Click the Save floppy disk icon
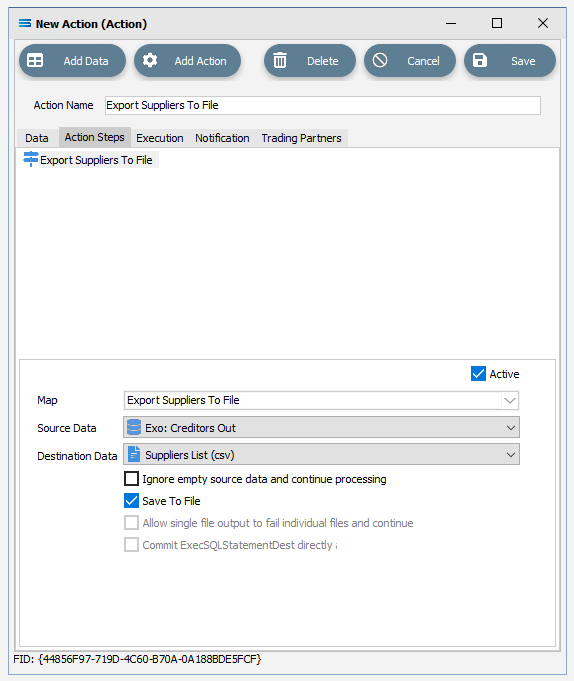The height and width of the screenshot is (681, 574). tap(479, 60)
